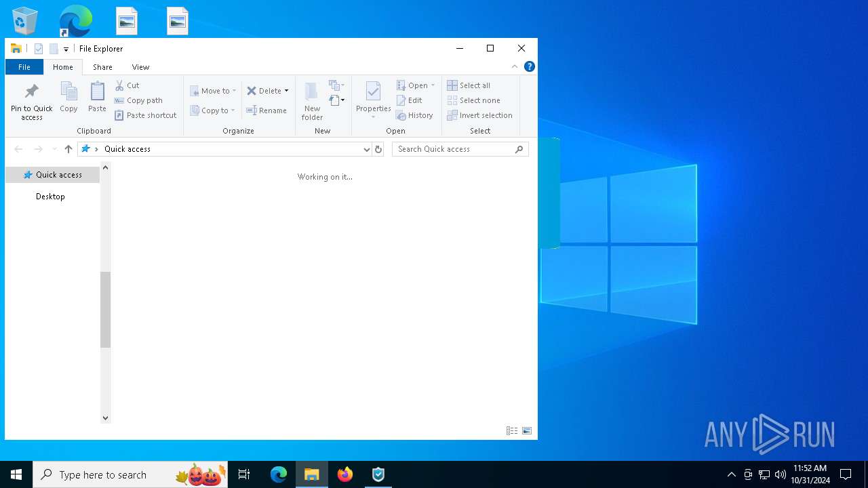868x488 pixels.
Task: Open the Copy to dropdown
Action: click(x=213, y=110)
